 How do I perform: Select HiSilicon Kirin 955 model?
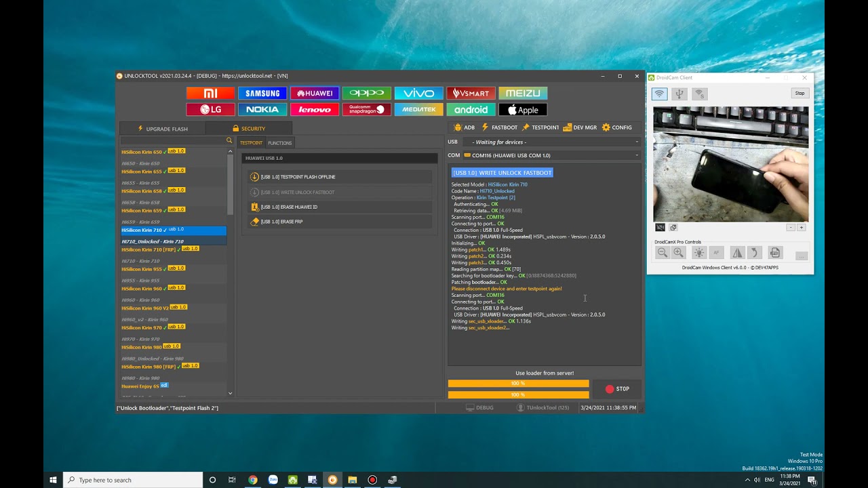click(174, 269)
